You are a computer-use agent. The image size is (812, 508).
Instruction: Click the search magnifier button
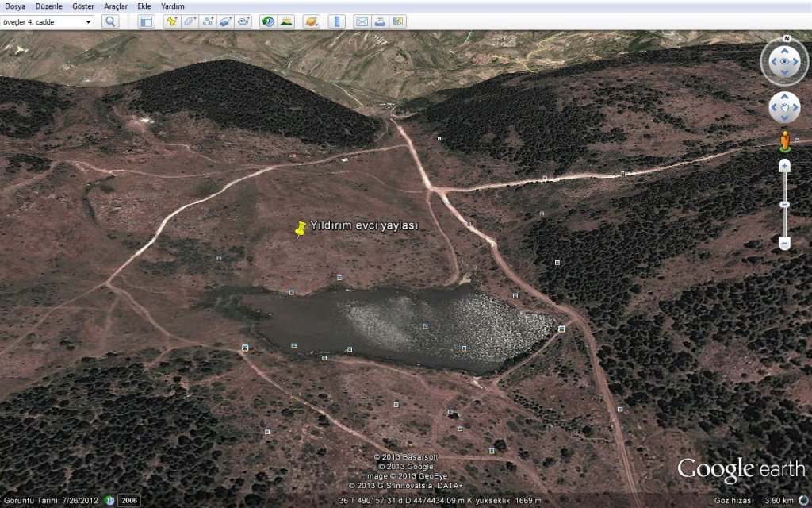coord(110,21)
